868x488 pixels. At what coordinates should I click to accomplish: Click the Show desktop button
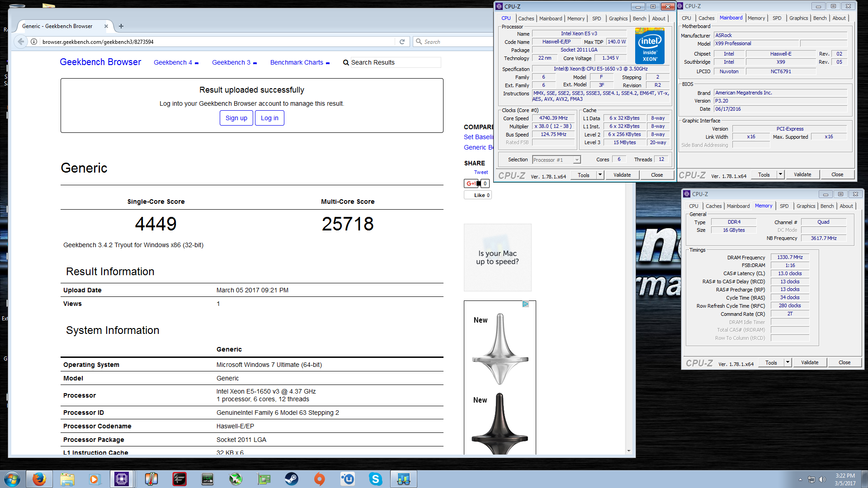pos(864,479)
